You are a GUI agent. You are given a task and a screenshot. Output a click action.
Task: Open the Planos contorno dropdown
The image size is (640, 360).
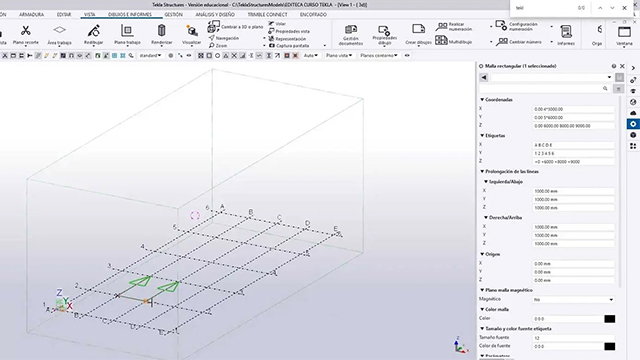click(x=378, y=56)
